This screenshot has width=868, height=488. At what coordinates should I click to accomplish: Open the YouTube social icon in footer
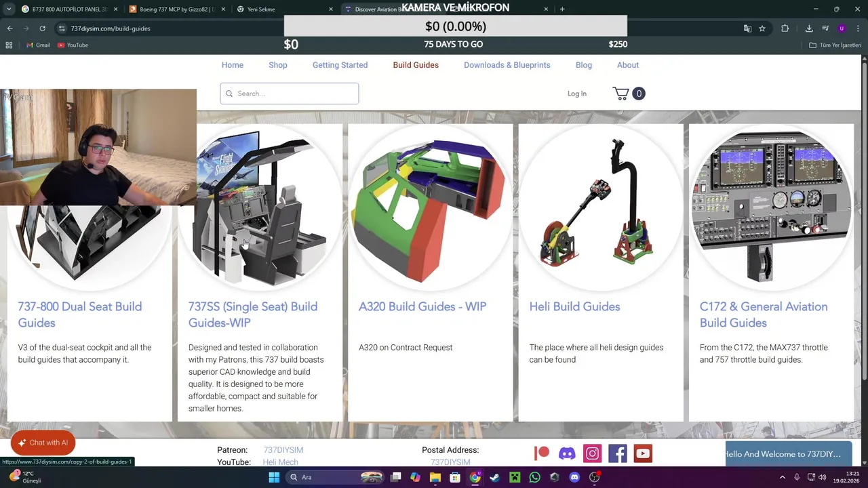643,453
